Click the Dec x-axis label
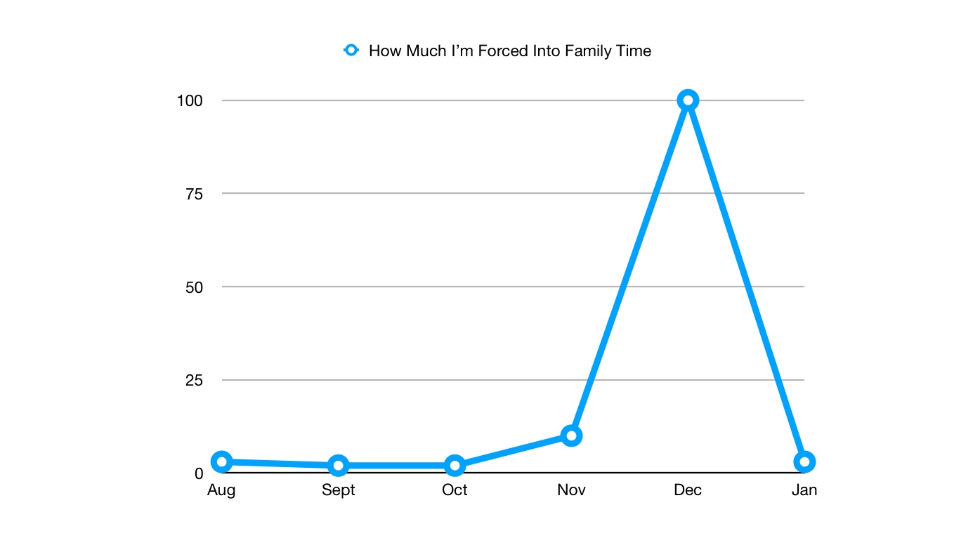The width and height of the screenshot is (980, 557). 688,490
